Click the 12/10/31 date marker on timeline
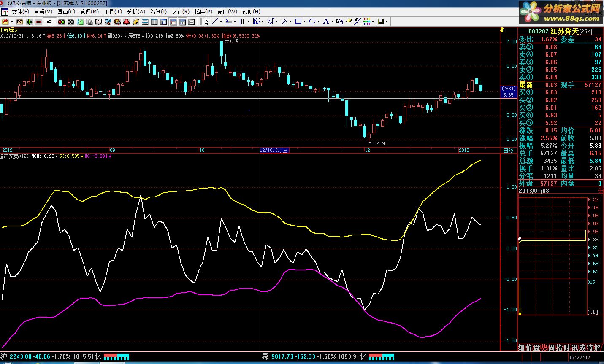The image size is (604, 364). tap(274, 150)
